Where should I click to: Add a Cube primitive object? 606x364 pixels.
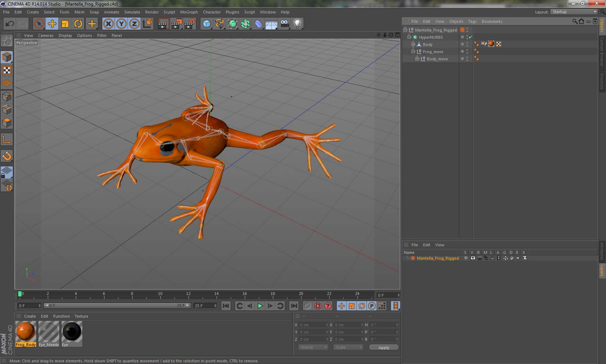[206, 24]
